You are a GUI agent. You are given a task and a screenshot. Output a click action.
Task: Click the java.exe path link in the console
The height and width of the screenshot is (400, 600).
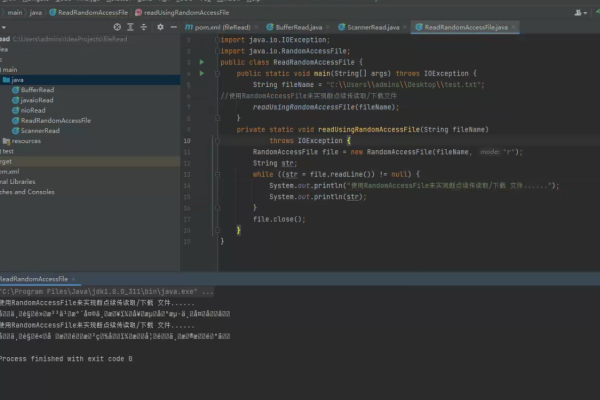100,292
